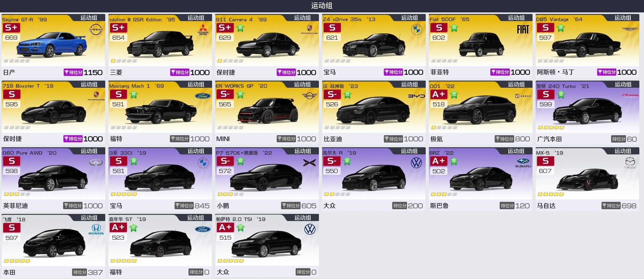
Task: Click the Honda logo on Fit '18 card
Action: click(96, 229)
